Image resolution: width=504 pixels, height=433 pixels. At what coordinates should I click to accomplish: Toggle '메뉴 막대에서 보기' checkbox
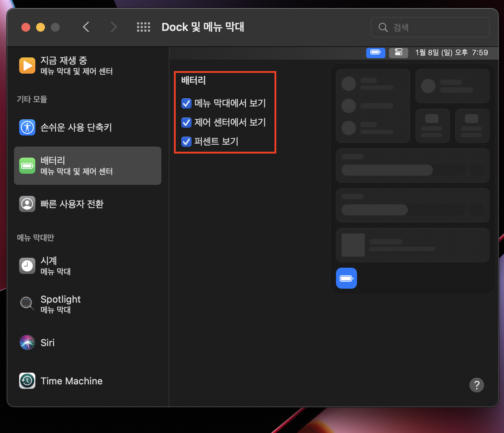186,103
